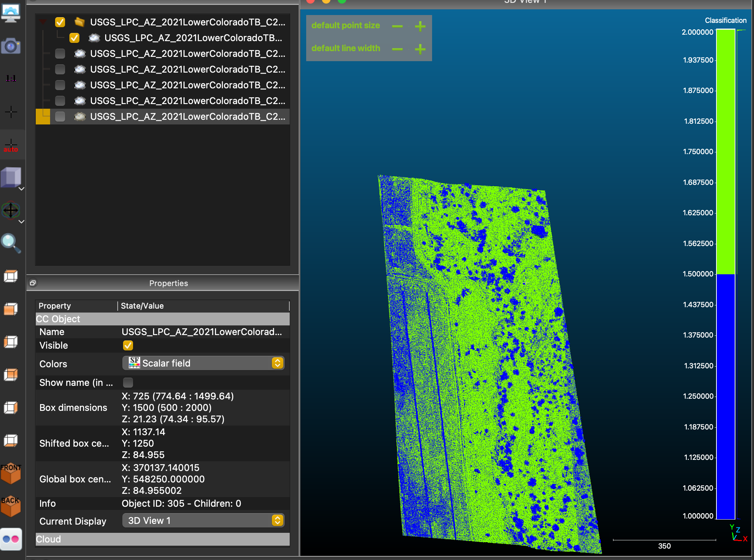Click the Properties panel title
754x560 pixels.
pos(168,283)
